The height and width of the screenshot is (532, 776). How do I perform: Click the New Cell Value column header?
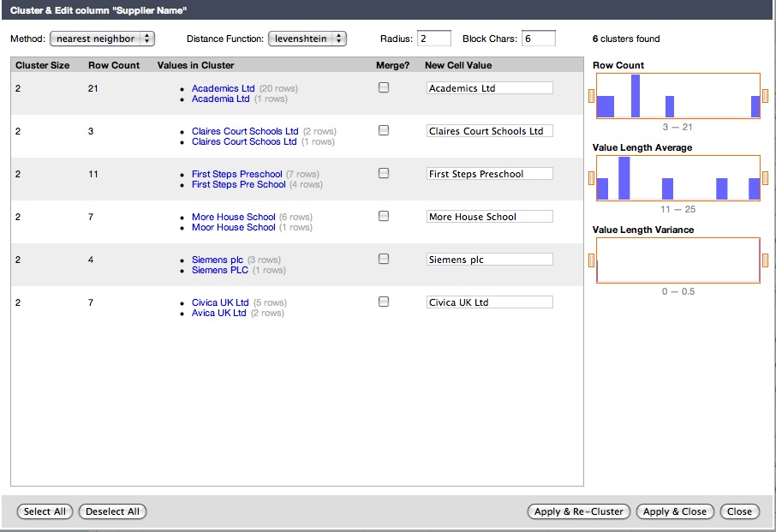point(458,65)
